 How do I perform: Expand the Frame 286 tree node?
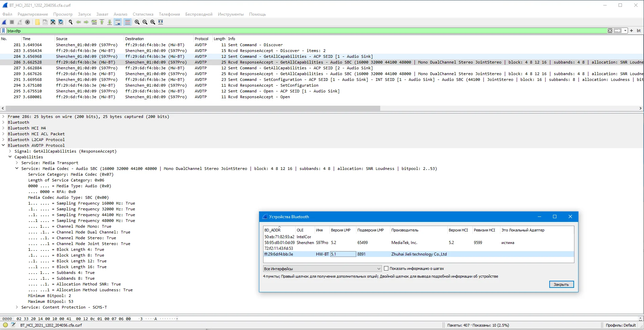pyautogui.click(x=3, y=117)
